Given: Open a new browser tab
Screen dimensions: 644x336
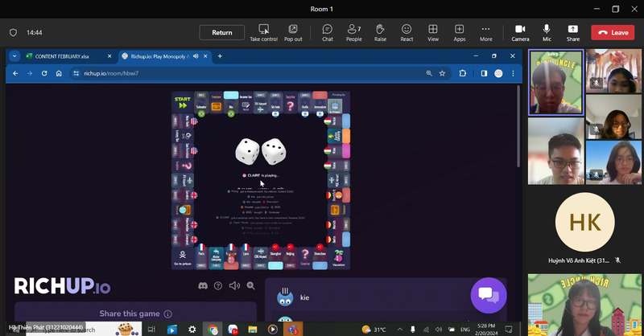Looking at the screenshot, I should pyautogui.click(x=220, y=56).
